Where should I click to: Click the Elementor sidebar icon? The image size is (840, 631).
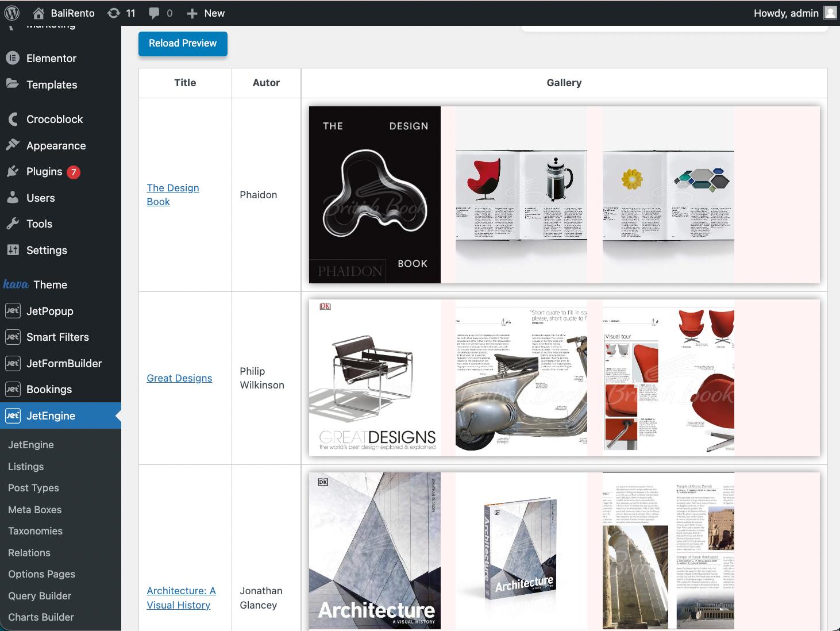pyautogui.click(x=13, y=58)
